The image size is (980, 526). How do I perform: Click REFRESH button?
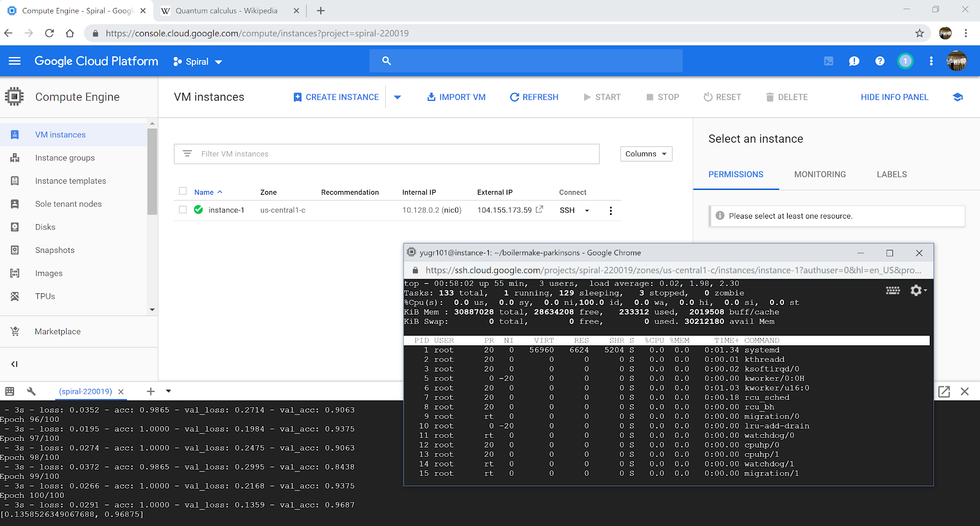[x=534, y=97]
